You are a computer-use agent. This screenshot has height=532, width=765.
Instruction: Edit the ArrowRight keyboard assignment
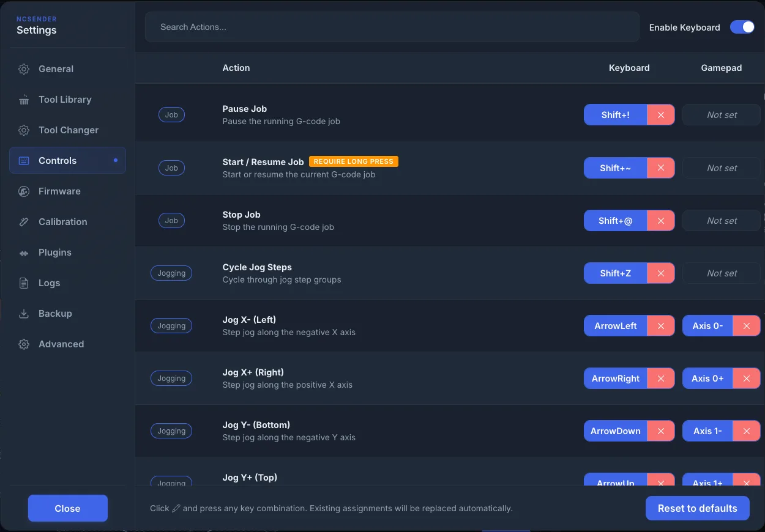pyautogui.click(x=615, y=379)
